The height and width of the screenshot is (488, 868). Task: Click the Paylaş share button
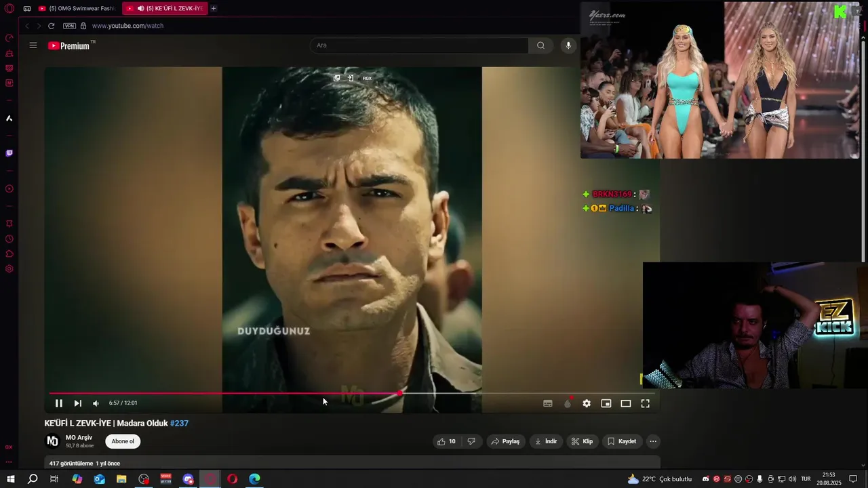click(505, 441)
